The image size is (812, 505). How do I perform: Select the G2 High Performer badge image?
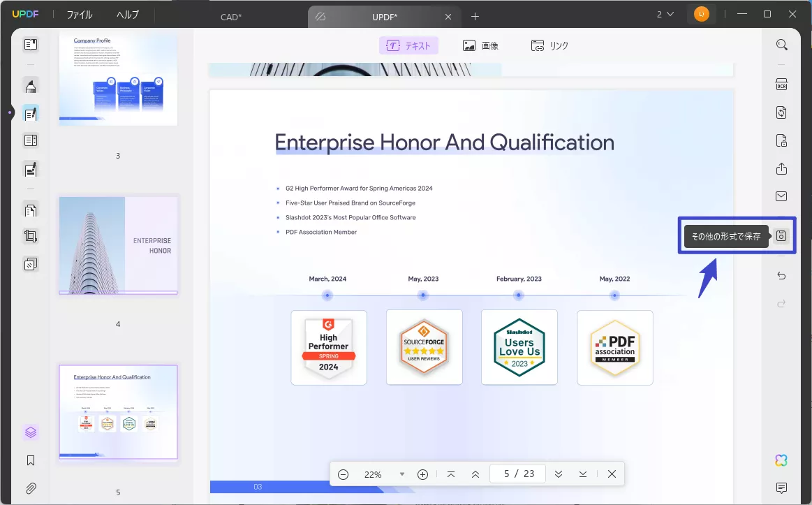329,348
